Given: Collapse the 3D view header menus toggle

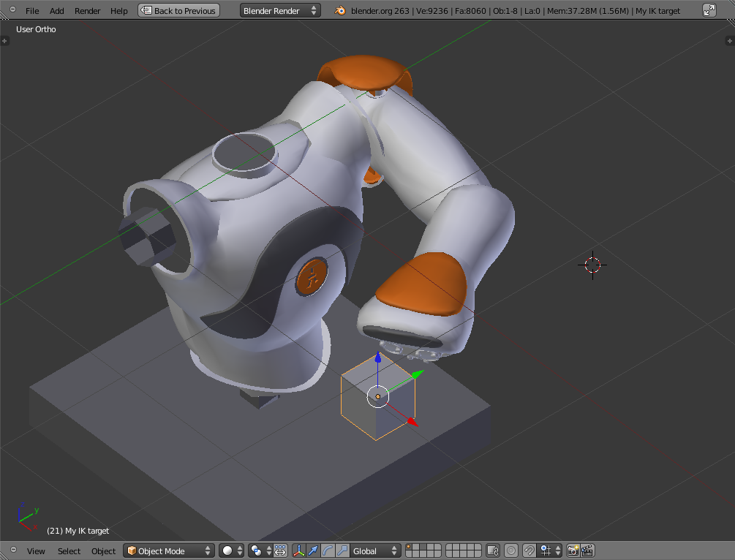Looking at the screenshot, I should pos(13,550).
